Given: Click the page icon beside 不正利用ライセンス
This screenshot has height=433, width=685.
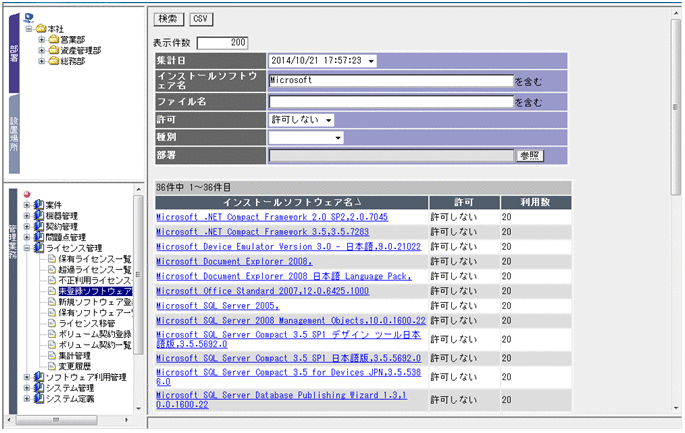Looking at the screenshot, I should 52,280.
